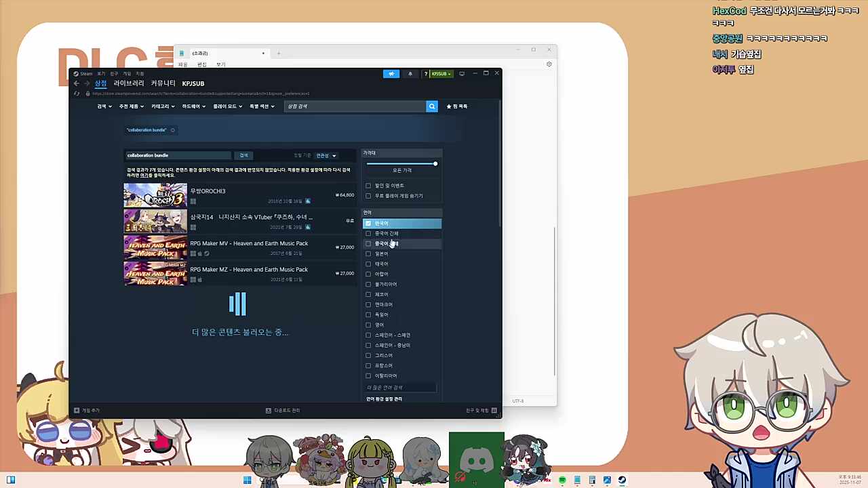The height and width of the screenshot is (488, 868).
Task: Click the 검색 button beside the term box
Action: click(x=243, y=155)
